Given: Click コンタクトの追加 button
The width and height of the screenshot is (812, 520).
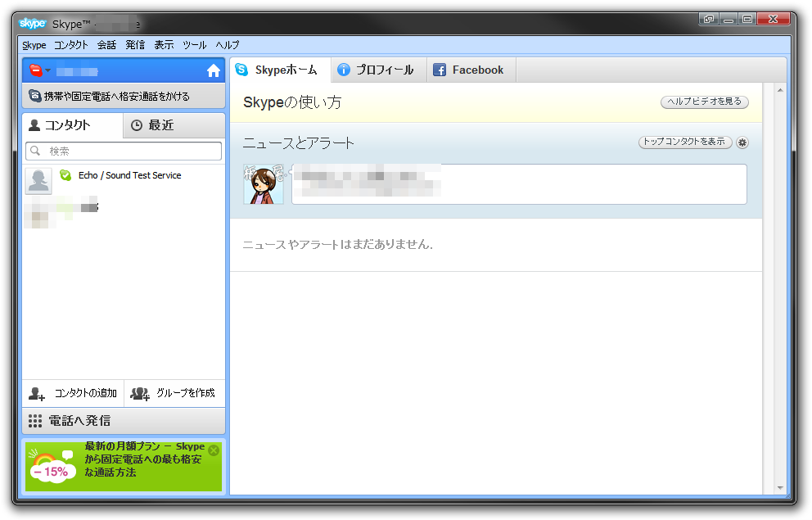Looking at the screenshot, I should tap(73, 394).
